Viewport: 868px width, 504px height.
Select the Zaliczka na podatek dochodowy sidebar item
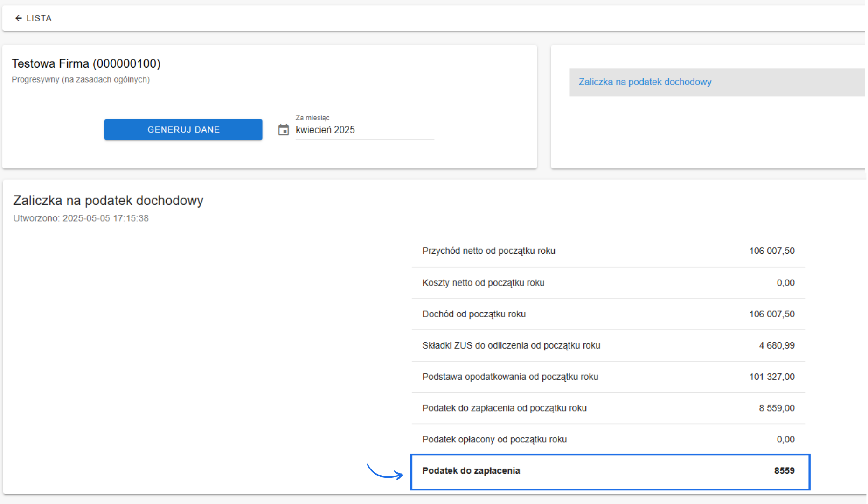[645, 82]
